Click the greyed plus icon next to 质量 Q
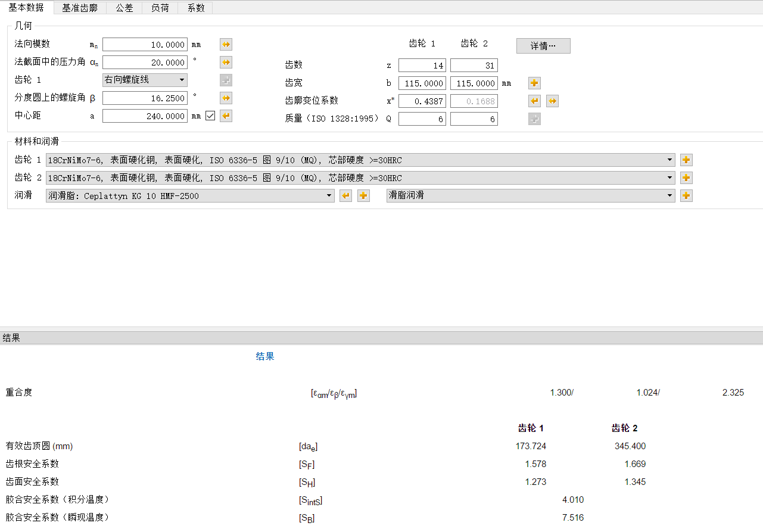Image resolution: width=763 pixels, height=532 pixels. (534, 119)
